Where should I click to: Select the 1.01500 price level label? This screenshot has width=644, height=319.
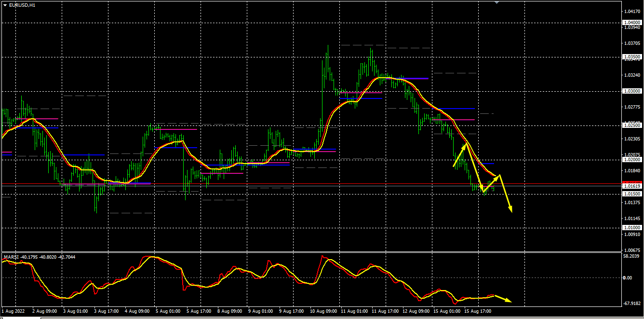point(631,194)
